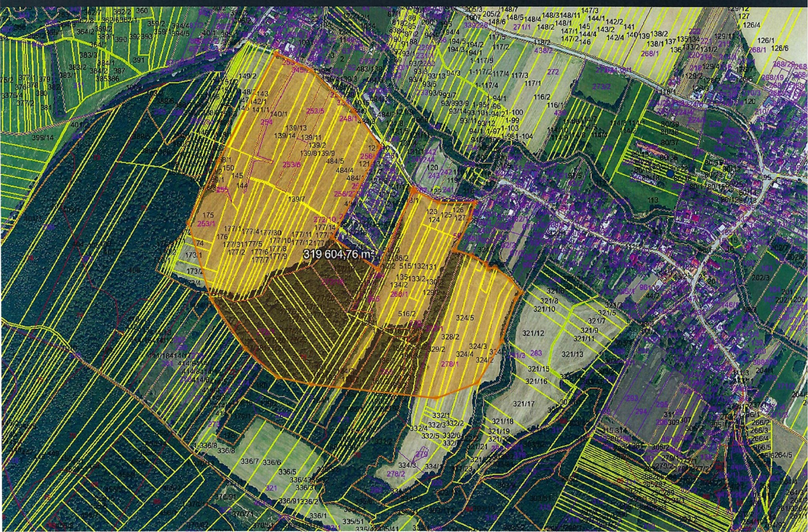Select parcel label 516/2
808x532 pixels.
coord(406,314)
